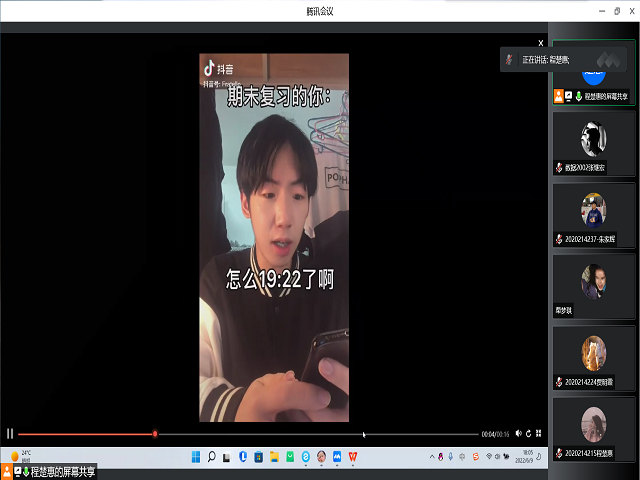Image resolution: width=640 pixels, height=480 pixels.
Task: Open the Windows Start menu
Action: 196,457
